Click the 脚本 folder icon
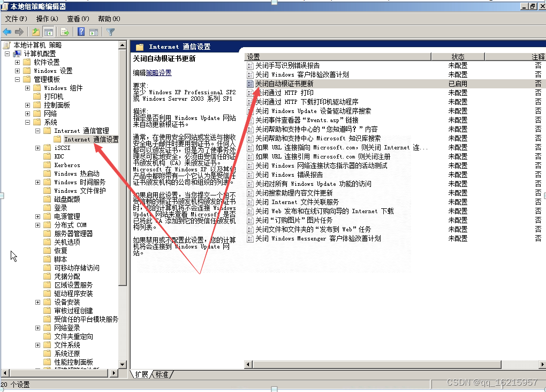This screenshot has height=392, width=546. (x=47, y=259)
